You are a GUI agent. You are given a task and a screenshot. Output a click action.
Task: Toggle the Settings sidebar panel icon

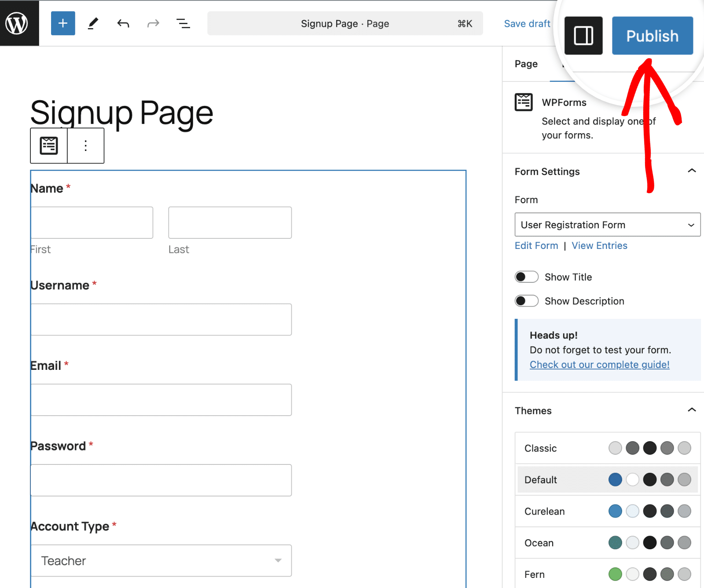583,36
